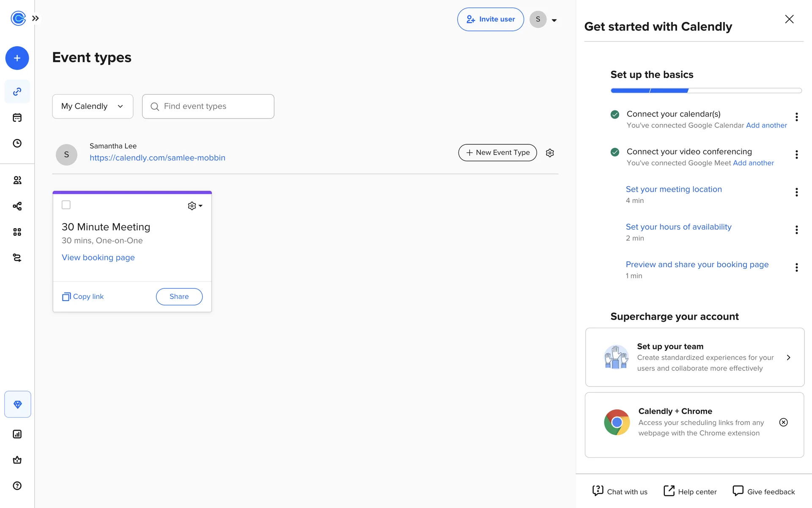Expand the sidebar with the double chevron

click(36, 18)
